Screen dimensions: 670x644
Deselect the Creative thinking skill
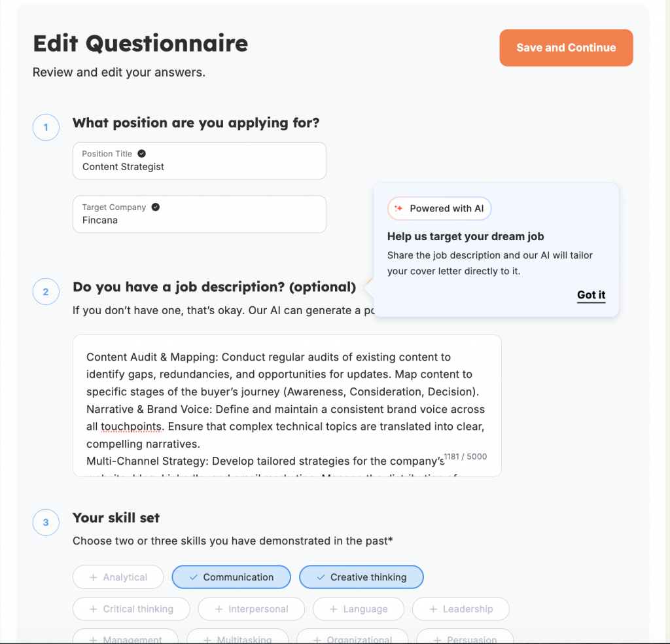coord(361,577)
